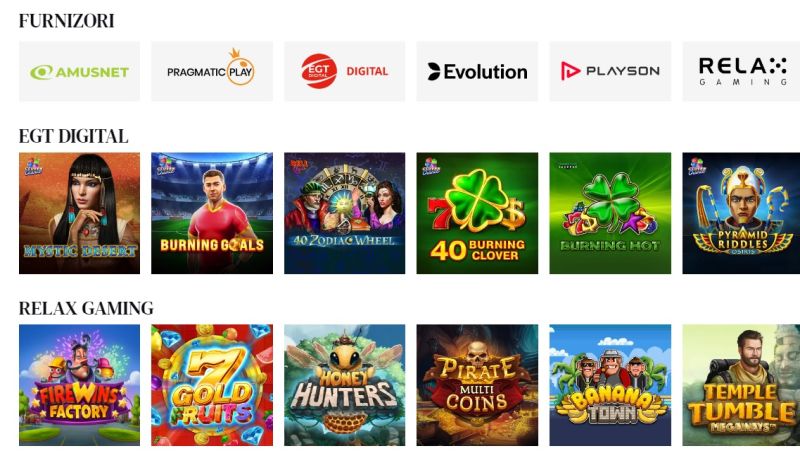Image resolution: width=800 pixels, height=458 pixels.
Task: Launch the 40 Burning Clover slot
Action: coord(477,213)
